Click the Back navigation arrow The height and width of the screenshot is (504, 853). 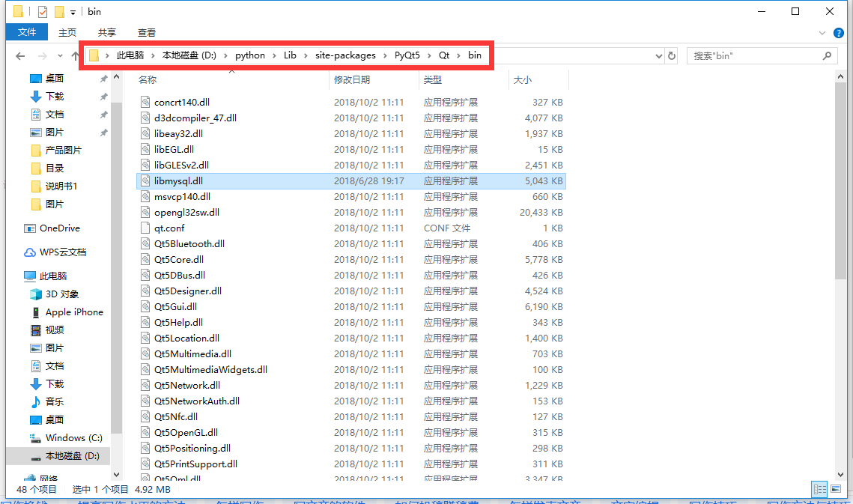(x=21, y=55)
